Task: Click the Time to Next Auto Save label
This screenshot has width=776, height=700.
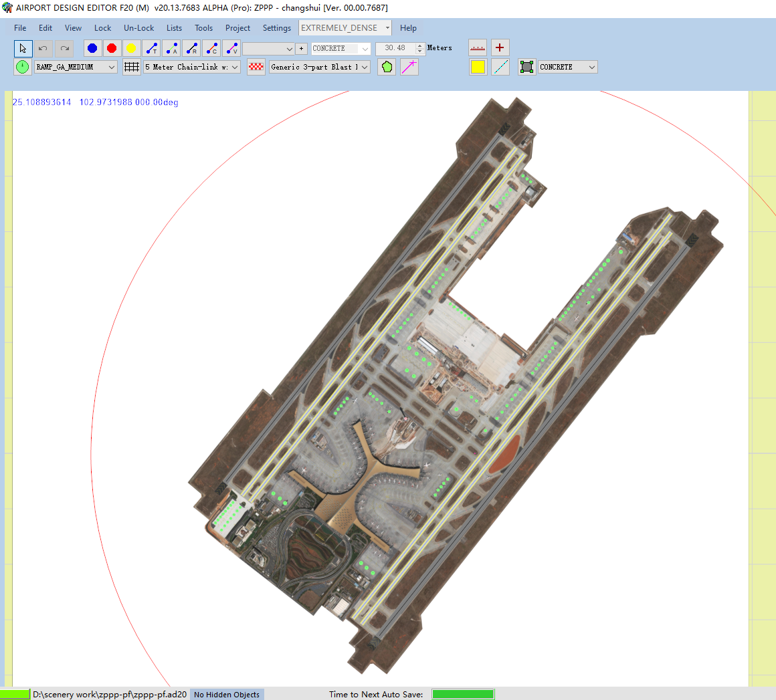Action: [376, 695]
